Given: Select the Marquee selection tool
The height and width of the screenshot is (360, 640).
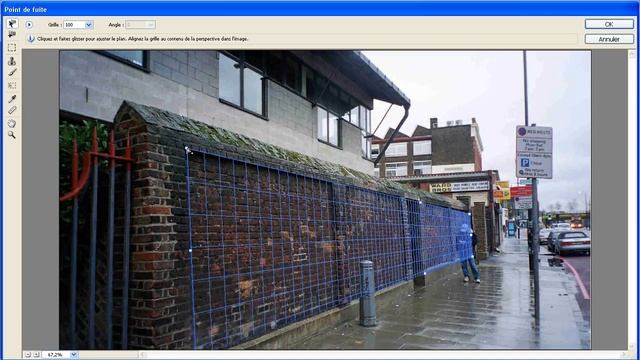Looking at the screenshot, I should pos(12,47).
